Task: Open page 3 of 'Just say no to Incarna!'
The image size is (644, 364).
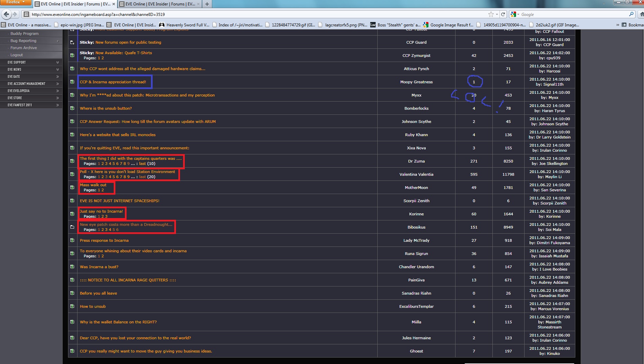Action: pos(106,216)
